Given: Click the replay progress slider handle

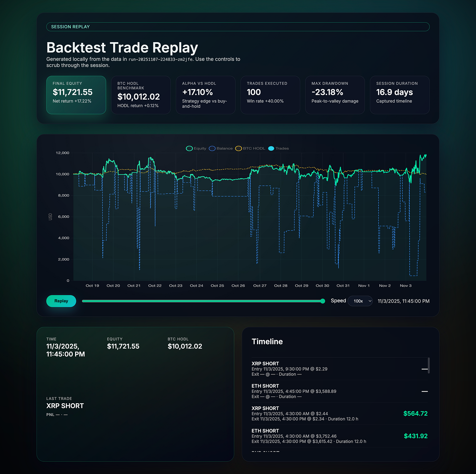Looking at the screenshot, I should coord(323,301).
